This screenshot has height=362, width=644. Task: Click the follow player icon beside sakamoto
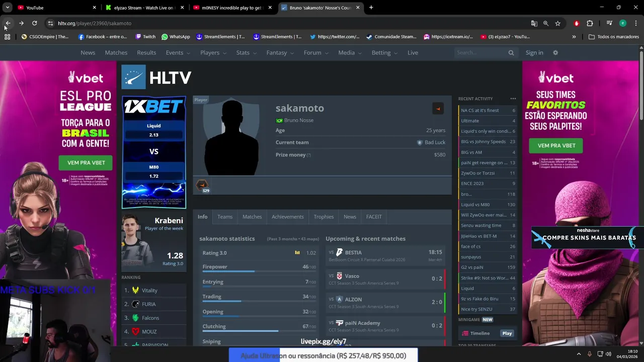pos(438,109)
